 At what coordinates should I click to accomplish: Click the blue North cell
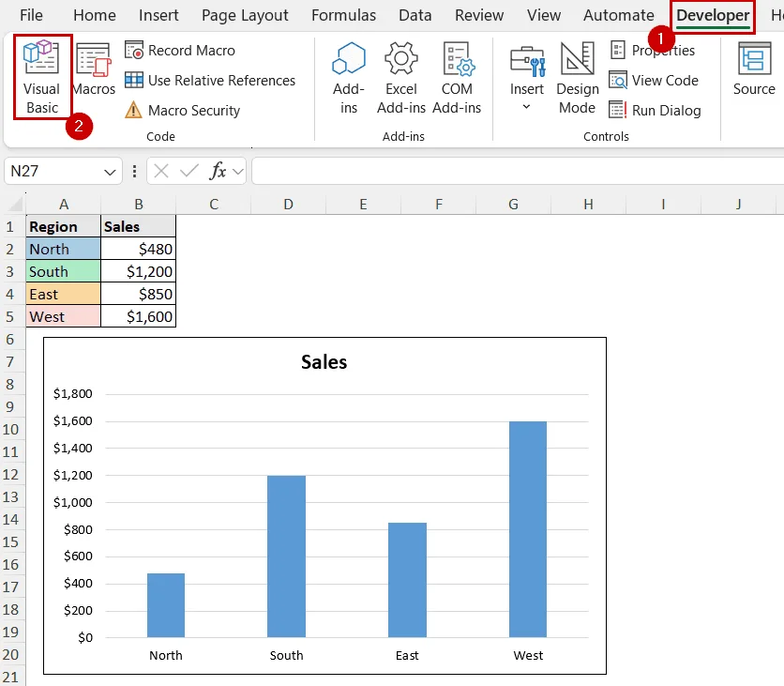[64, 250]
